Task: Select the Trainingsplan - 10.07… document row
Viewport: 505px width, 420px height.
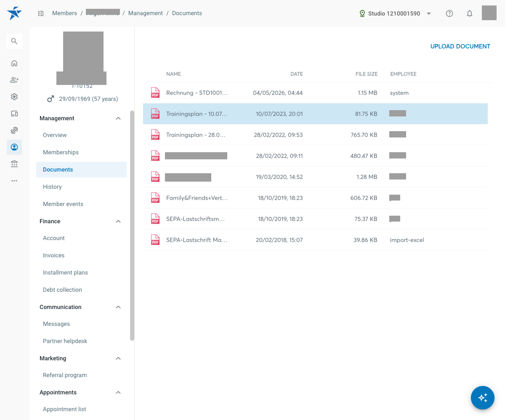Action: coord(315,114)
